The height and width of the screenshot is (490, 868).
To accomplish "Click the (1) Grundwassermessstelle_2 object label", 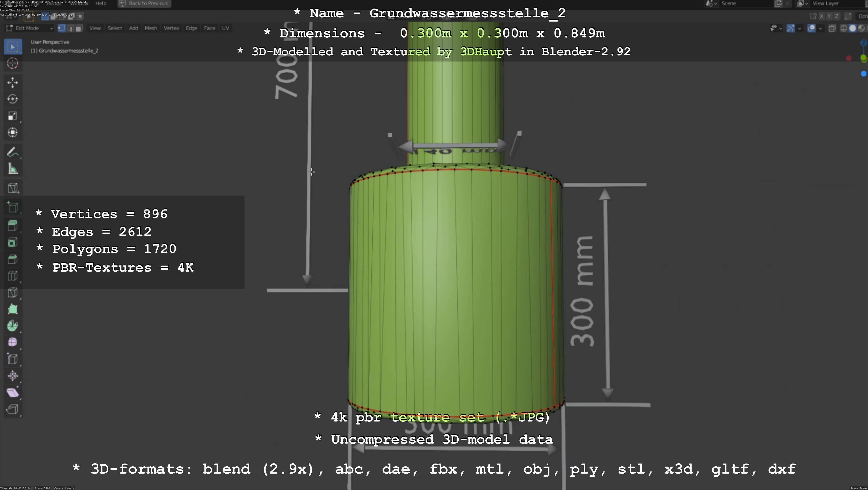I will coord(64,51).
